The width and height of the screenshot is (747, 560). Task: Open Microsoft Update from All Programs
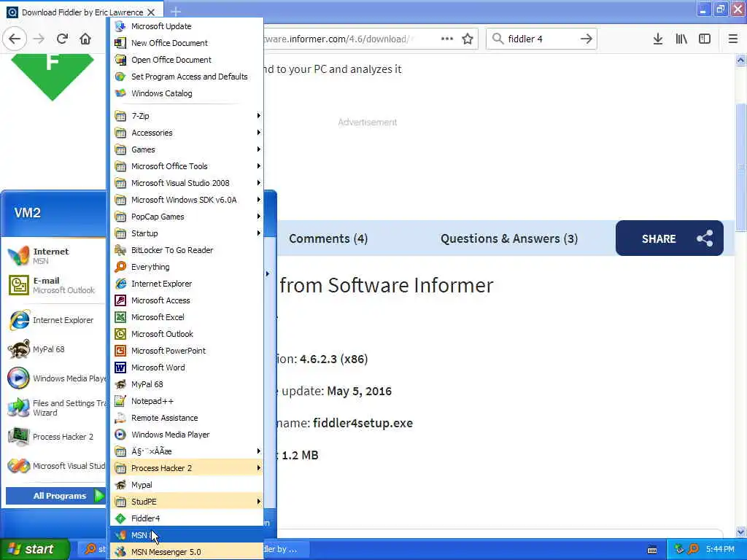187,26
